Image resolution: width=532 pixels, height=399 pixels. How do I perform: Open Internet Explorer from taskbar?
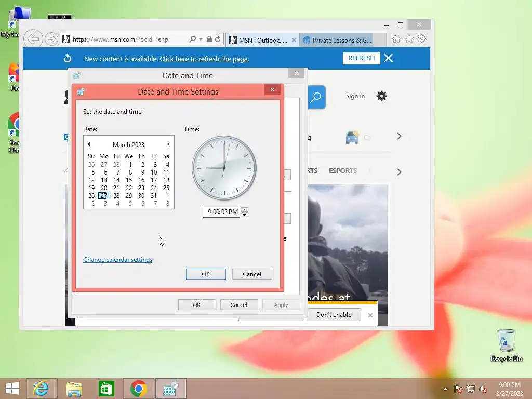tap(41, 389)
